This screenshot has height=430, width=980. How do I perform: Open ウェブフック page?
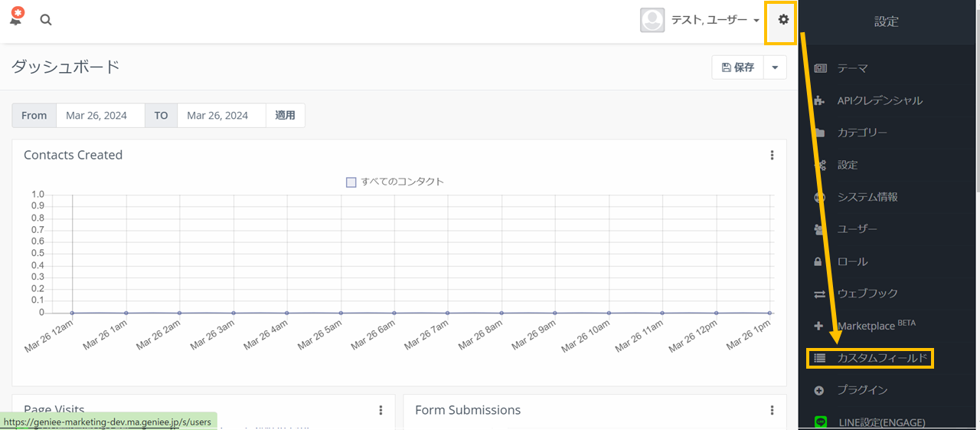coord(867,294)
